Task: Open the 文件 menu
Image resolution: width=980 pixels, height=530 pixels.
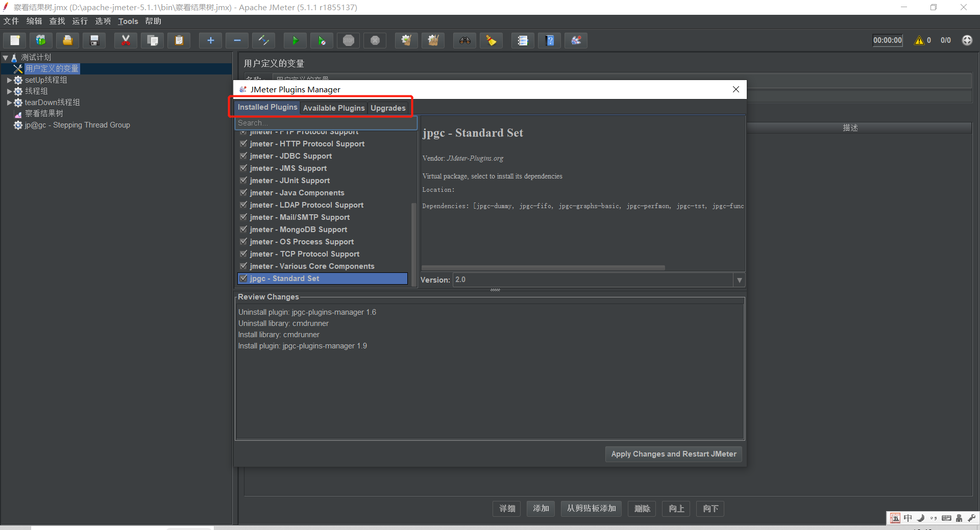Action: pyautogui.click(x=11, y=21)
